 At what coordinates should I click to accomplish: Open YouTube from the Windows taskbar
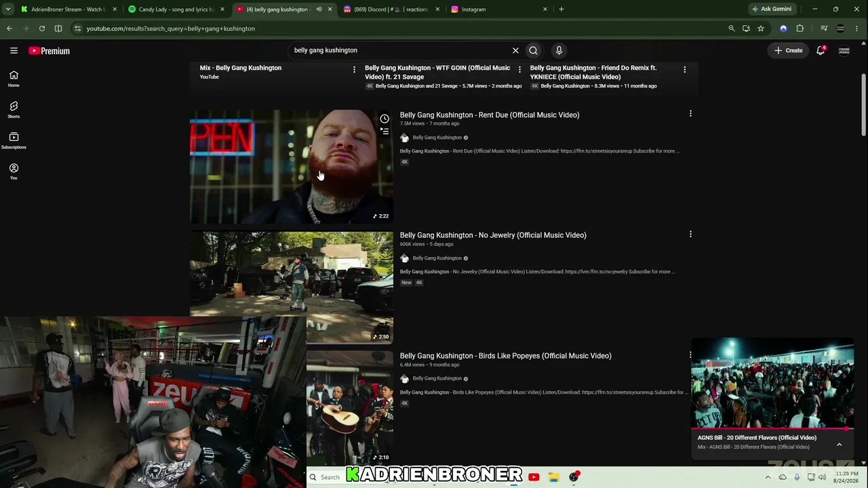point(534,477)
